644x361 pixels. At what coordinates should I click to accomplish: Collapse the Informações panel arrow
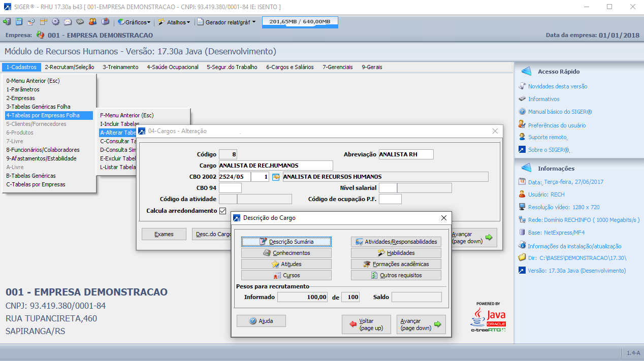click(x=526, y=168)
